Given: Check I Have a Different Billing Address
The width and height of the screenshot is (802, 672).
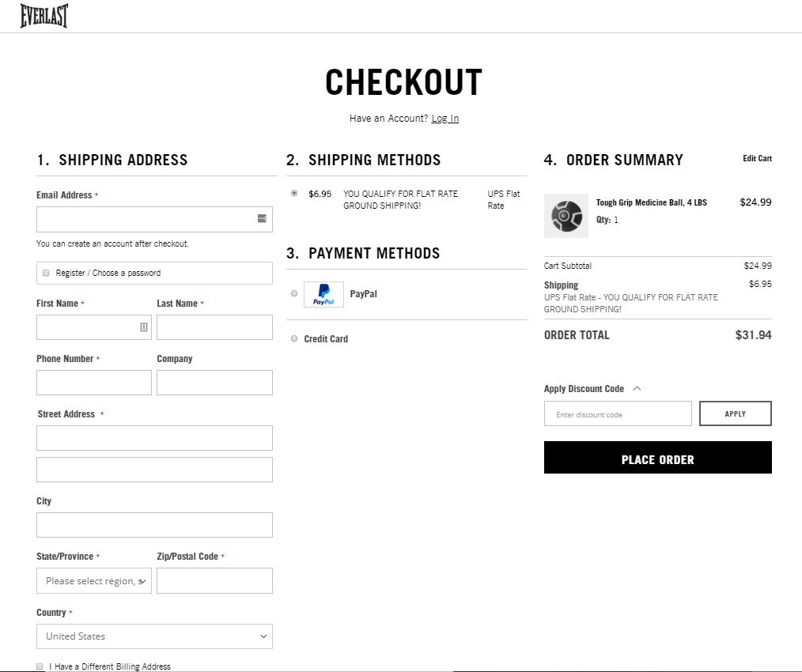Looking at the screenshot, I should pyautogui.click(x=40, y=666).
